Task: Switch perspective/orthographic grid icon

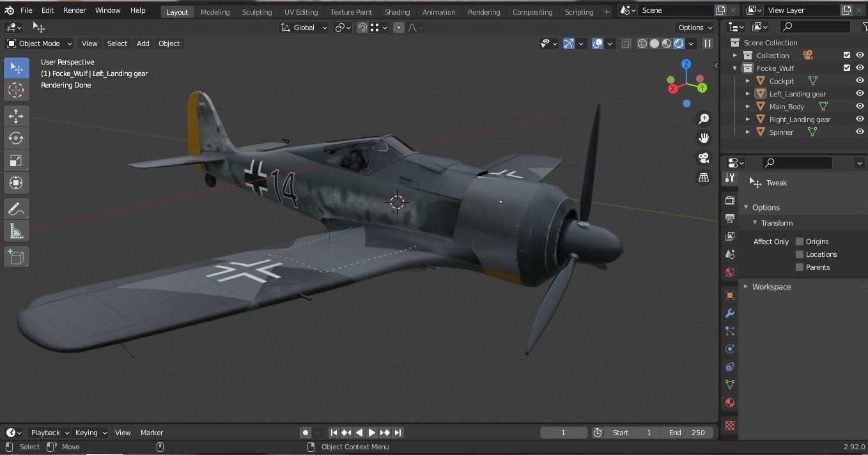Action: pos(704,178)
